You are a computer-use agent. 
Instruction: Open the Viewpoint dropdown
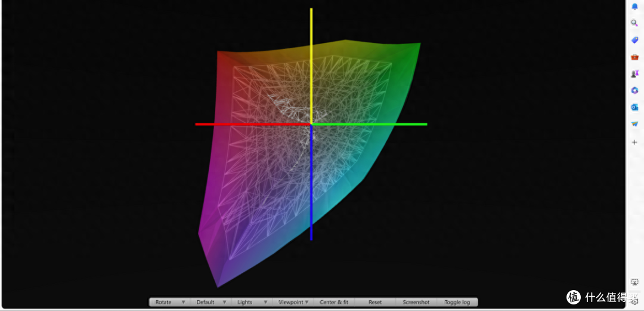[x=293, y=302]
